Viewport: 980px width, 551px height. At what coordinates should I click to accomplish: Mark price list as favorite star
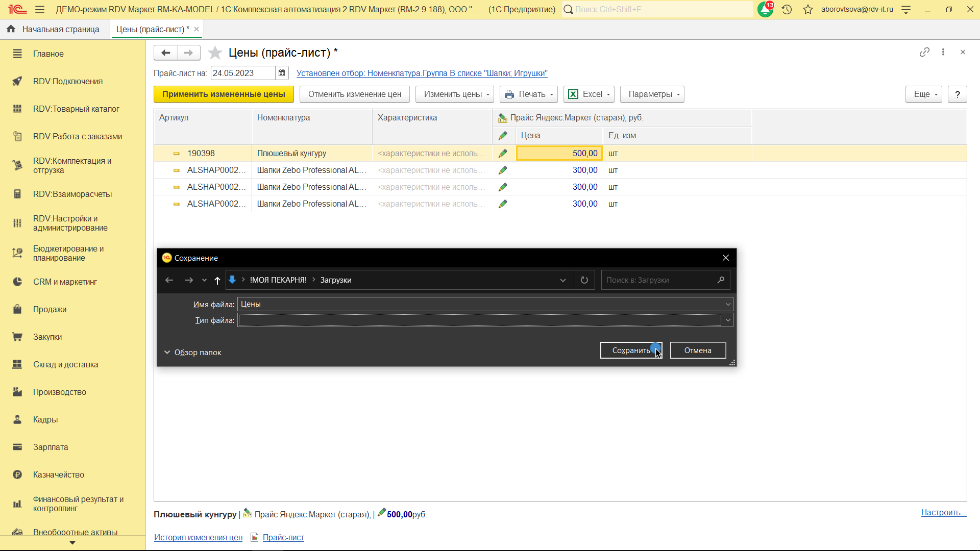coord(215,53)
